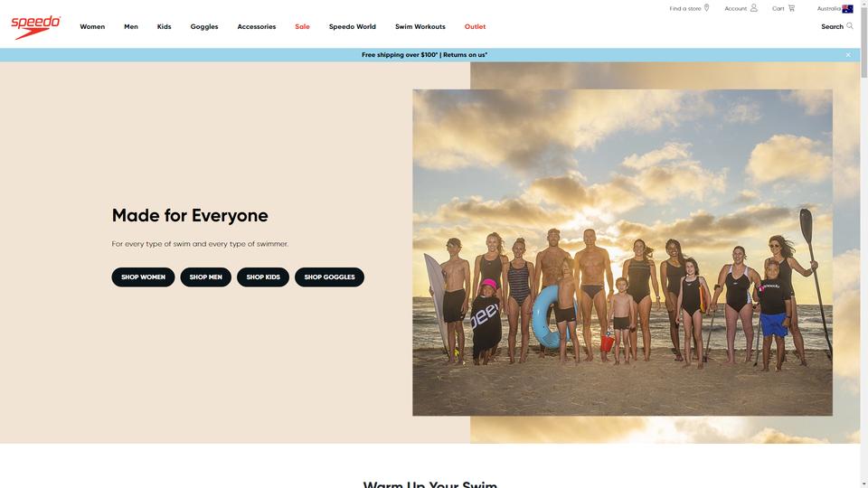Click the beach group hero photo
Viewport: 868px width, 488px height.
[x=622, y=252]
